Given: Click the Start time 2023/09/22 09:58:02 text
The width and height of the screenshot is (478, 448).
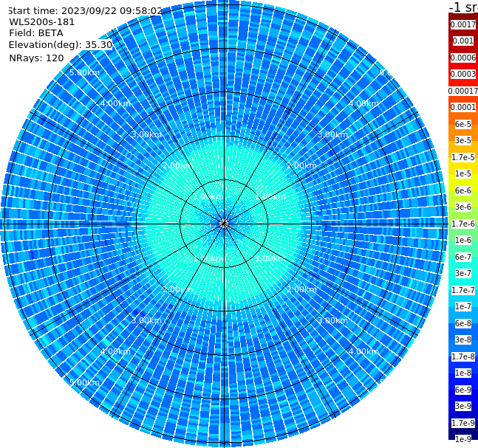Looking at the screenshot, I should [x=85, y=10].
